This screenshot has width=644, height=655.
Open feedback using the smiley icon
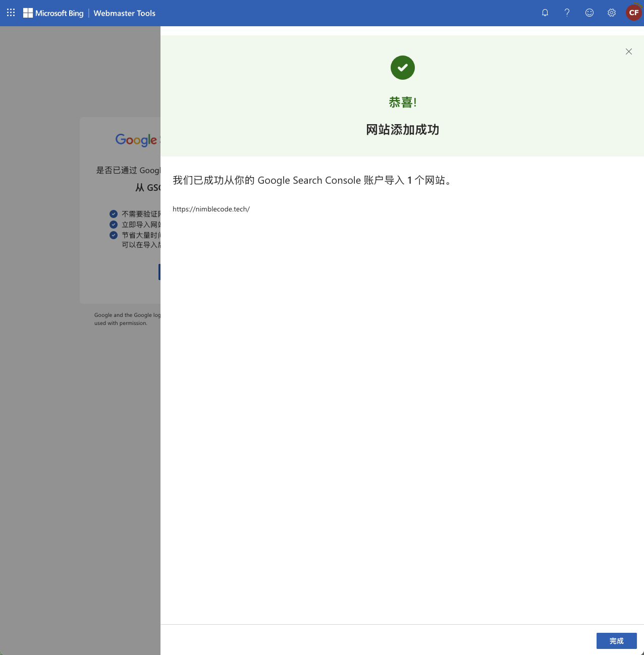(x=589, y=13)
